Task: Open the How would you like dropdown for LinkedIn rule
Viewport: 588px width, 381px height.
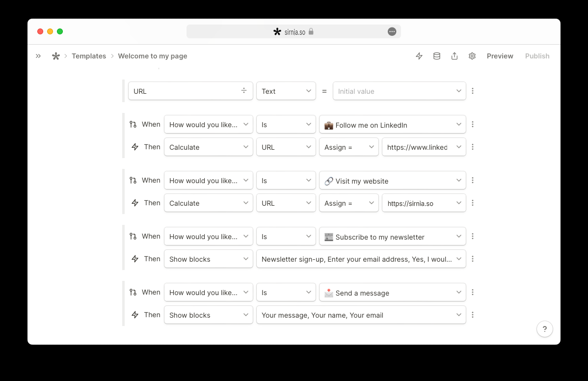Action: (x=209, y=125)
